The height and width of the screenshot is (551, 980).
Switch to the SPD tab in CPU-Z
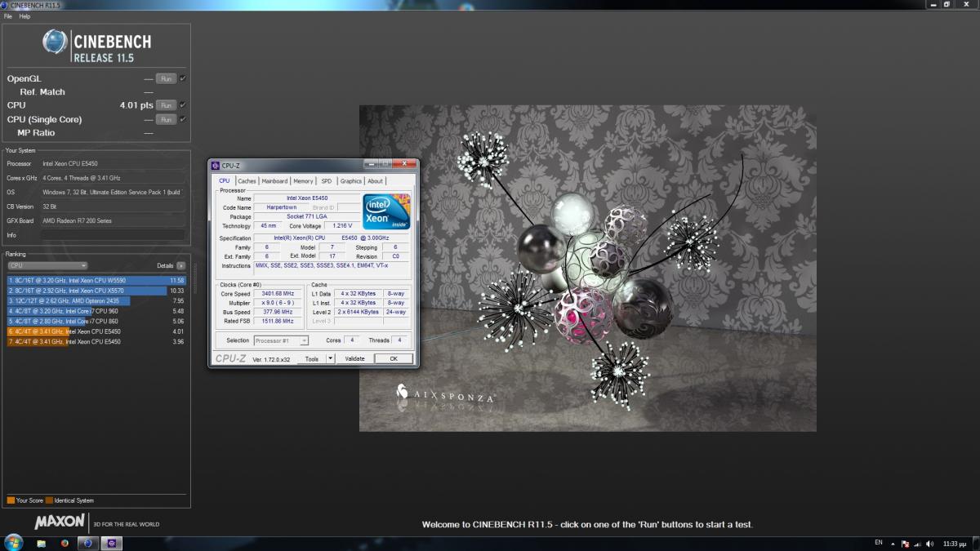(x=327, y=181)
